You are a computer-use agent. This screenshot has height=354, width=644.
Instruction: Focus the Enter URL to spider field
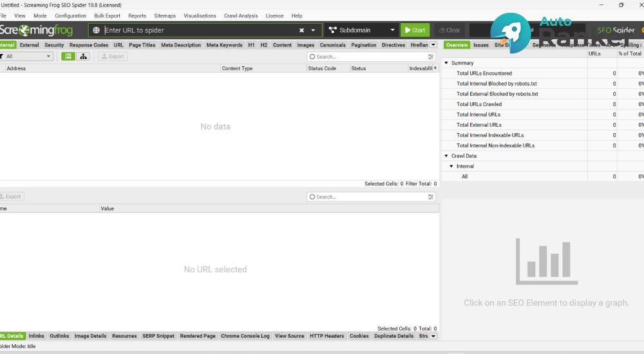click(x=200, y=30)
